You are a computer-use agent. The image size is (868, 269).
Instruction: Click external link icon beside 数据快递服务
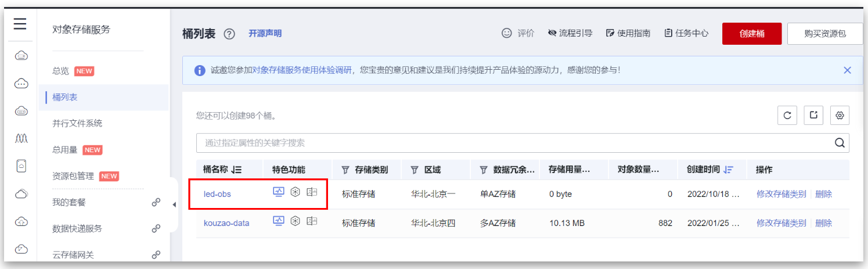point(156,228)
